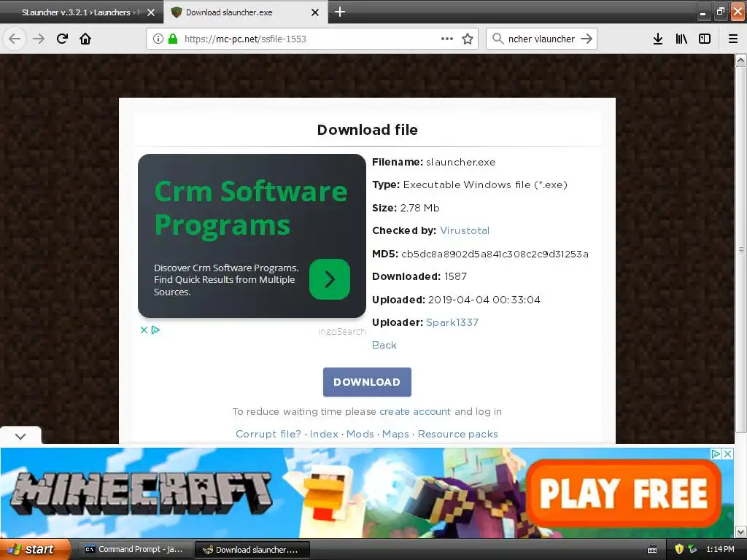Click the Back link
Screen dimensions: 747x560
pyautogui.click(x=384, y=345)
